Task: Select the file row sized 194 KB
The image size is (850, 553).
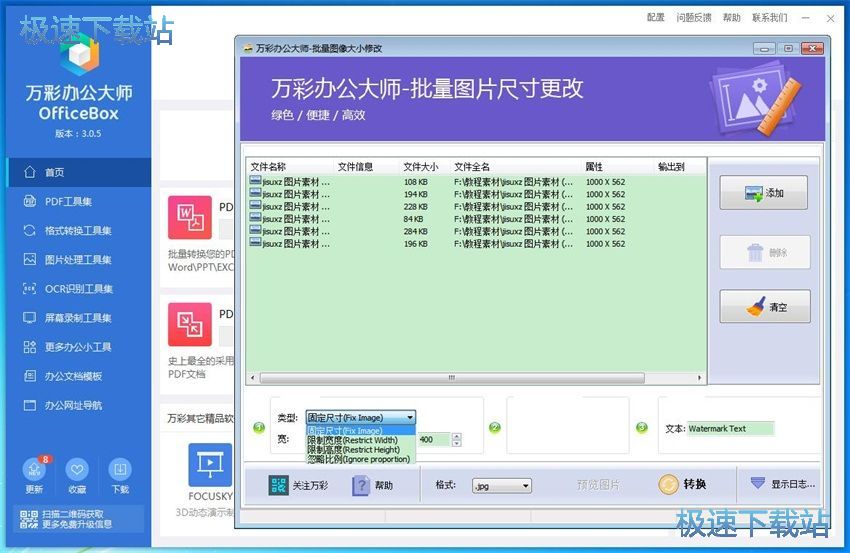Action: tap(476, 194)
